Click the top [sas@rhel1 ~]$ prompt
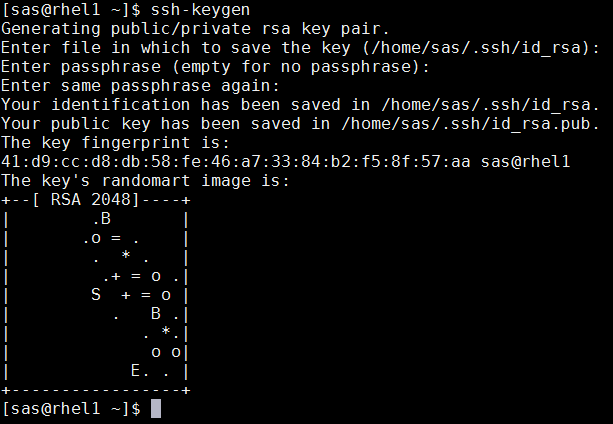Viewport: 613px width, 424px height. click(72, 10)
